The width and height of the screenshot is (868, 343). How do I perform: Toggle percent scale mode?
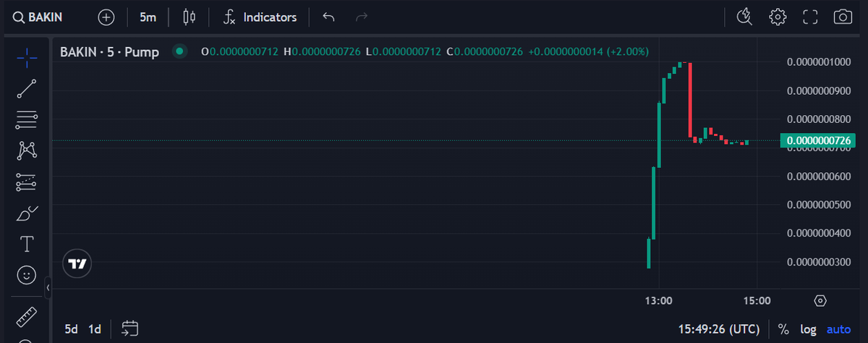(783, 329)
